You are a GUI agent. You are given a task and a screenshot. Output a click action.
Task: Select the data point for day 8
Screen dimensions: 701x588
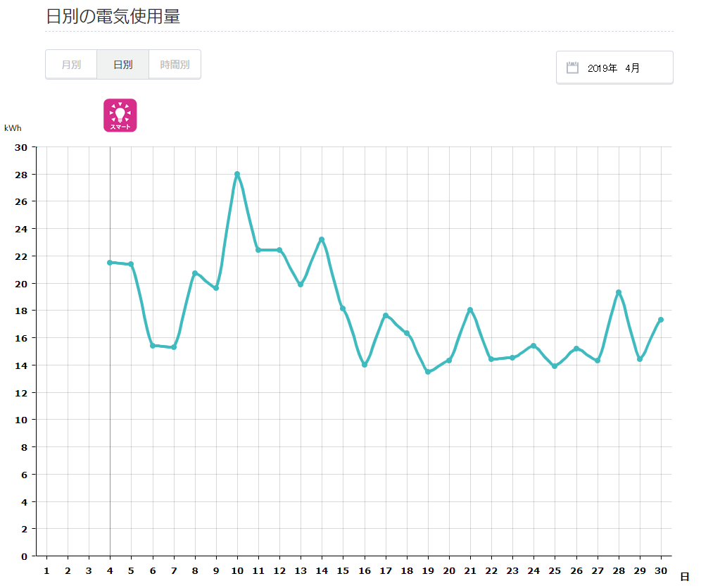pos(195,273)
